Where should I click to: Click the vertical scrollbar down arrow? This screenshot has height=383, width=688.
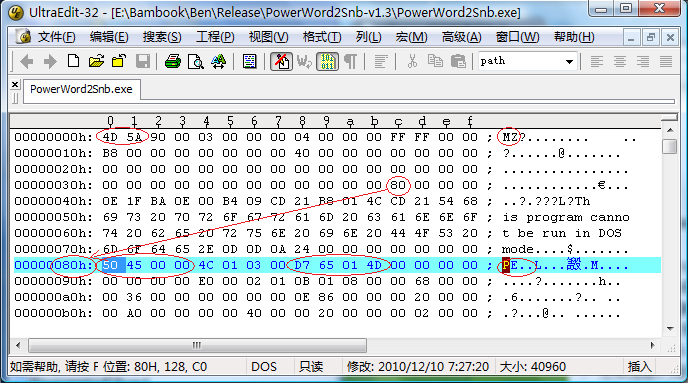pyautogui.click(x=670, y=329)
